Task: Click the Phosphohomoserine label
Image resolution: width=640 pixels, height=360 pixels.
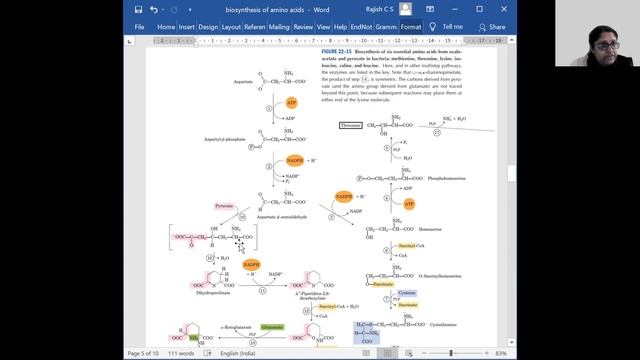Action: point(447,178)
